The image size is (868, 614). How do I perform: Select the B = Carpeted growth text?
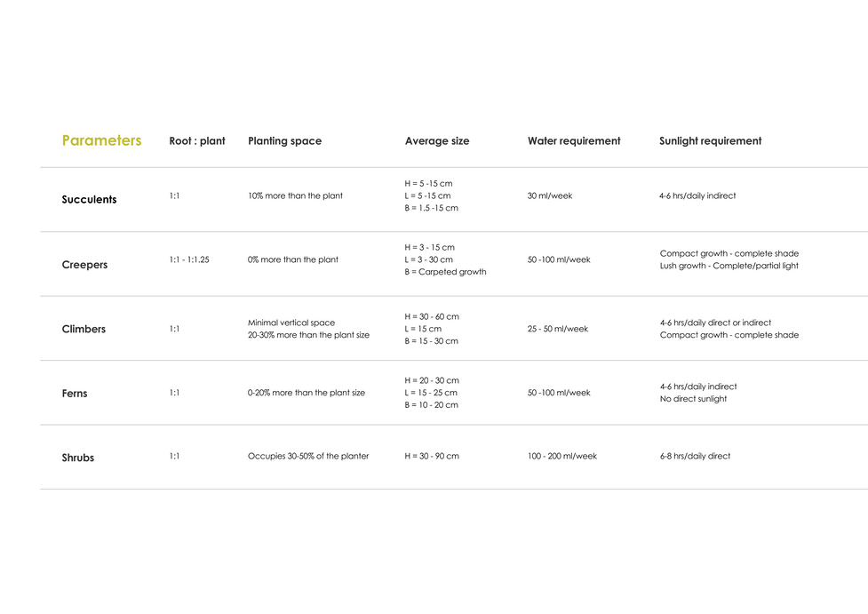pos(445,272)
